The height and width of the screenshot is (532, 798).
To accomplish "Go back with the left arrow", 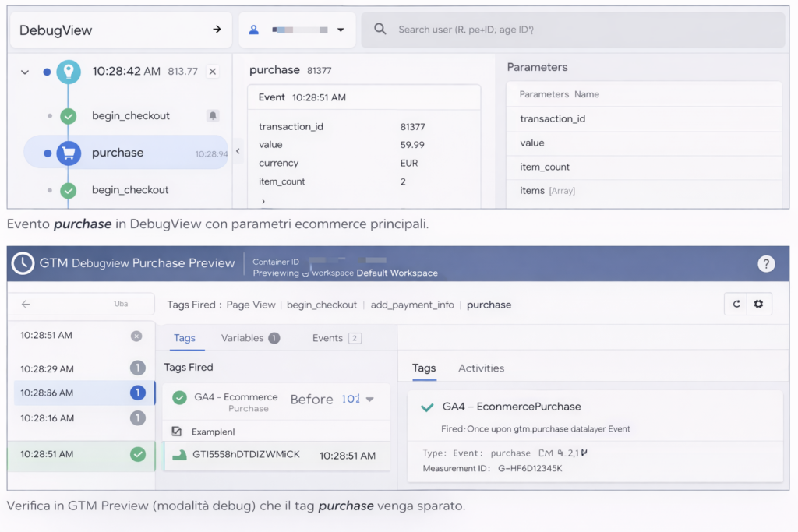I will coord(26,304).
